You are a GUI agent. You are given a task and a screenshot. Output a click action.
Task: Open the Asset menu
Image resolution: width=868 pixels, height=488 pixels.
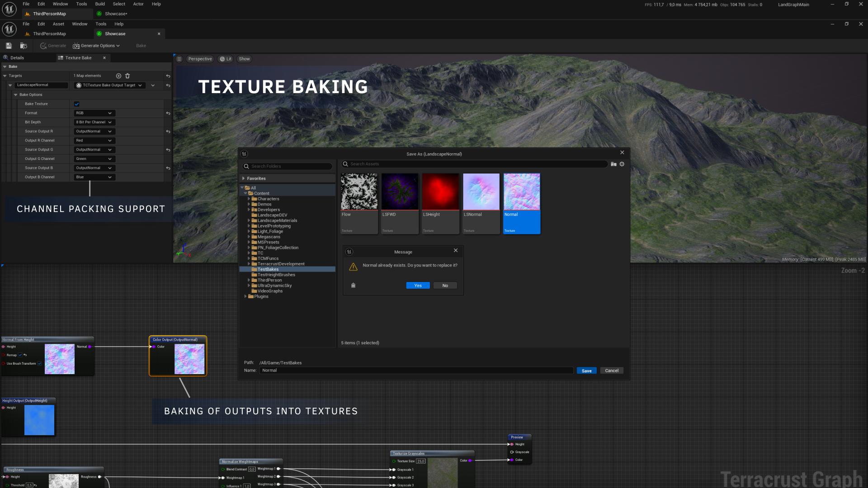pyautogui.click(x=58, y=24)
